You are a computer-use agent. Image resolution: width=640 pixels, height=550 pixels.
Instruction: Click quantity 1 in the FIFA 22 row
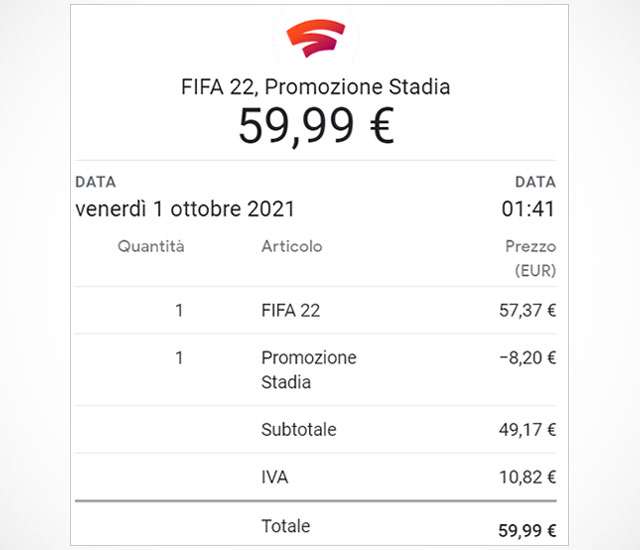coord(179,310)
